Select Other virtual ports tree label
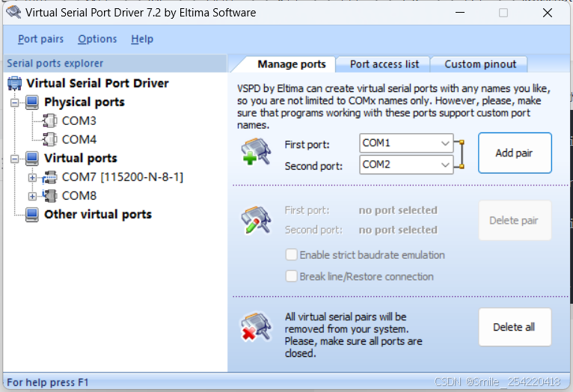The height and width of the screenshot is (392, 573). pos(97,215)
